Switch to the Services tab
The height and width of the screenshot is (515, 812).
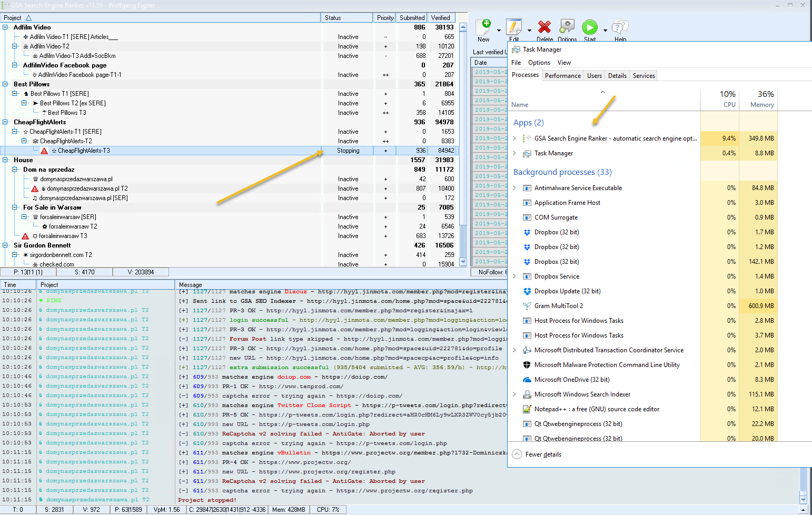(643, 76)
